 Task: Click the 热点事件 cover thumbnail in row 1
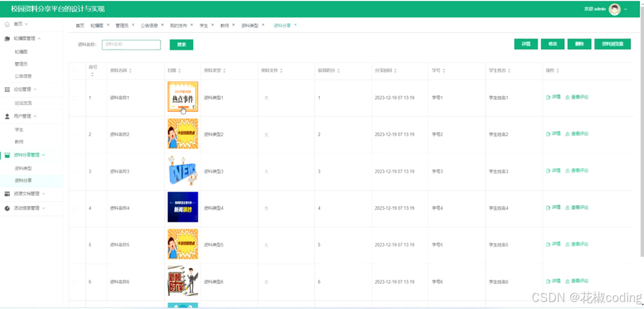[183, 97]
